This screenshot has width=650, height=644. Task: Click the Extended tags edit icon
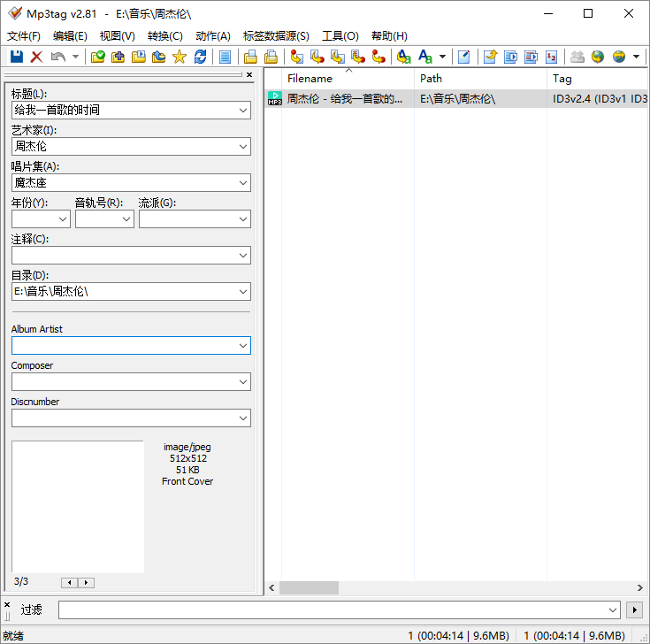click(x=463, y=57)
